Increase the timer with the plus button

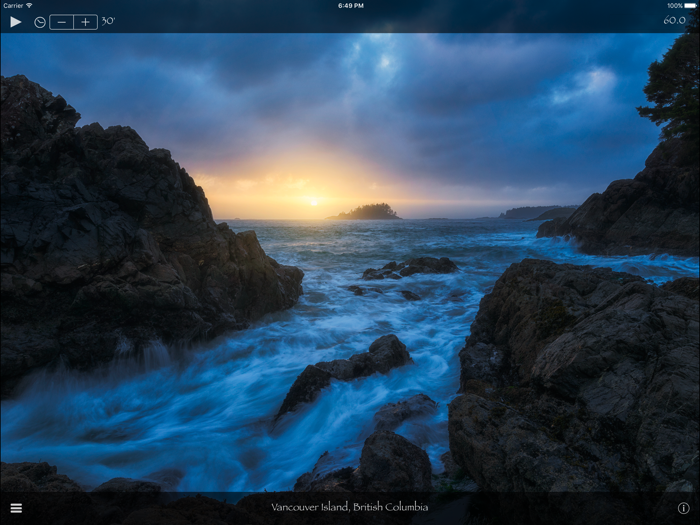[86, 22]
